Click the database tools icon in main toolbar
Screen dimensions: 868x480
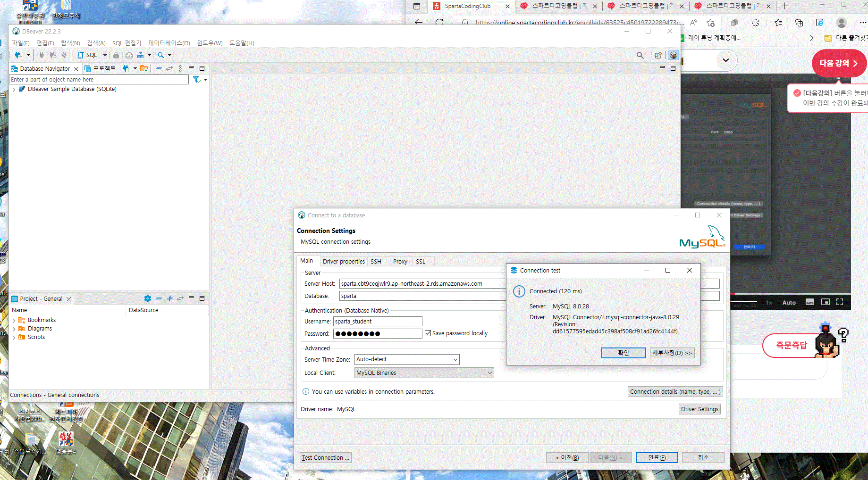(x=140, y=55)
